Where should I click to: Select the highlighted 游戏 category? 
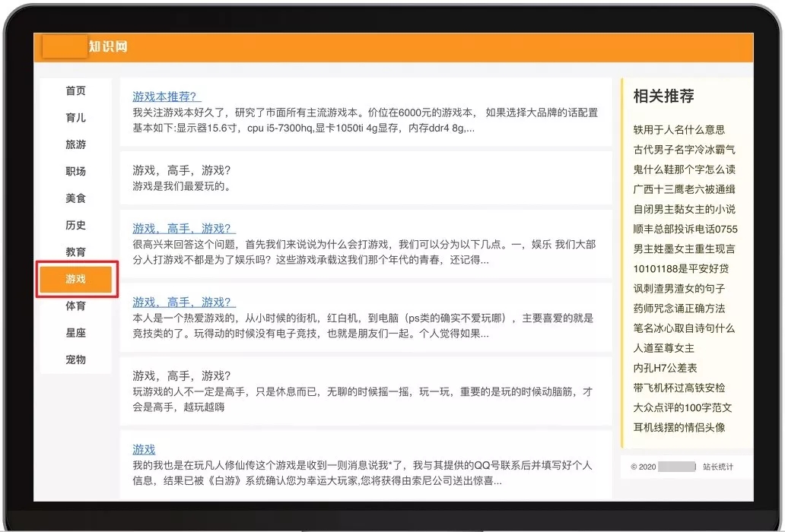pos(75,279)
